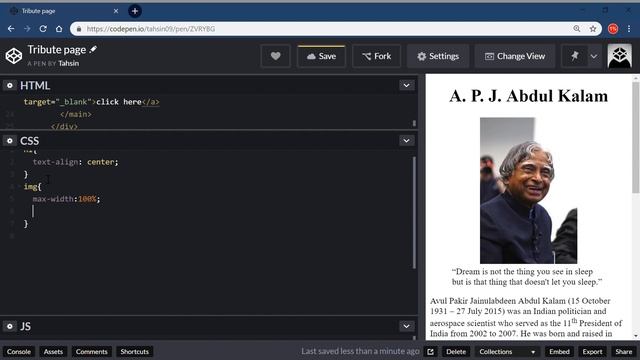The width and height of the screenshot is (640, 360).
Task: Click the zoom magnifier icon in address bar
Action: (577, 29)
